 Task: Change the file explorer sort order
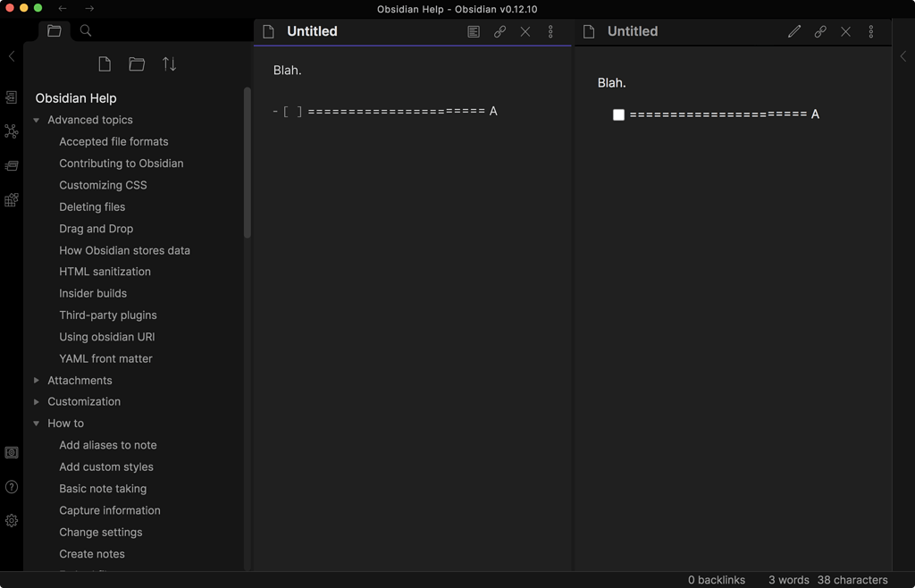(x=169, y=64)
